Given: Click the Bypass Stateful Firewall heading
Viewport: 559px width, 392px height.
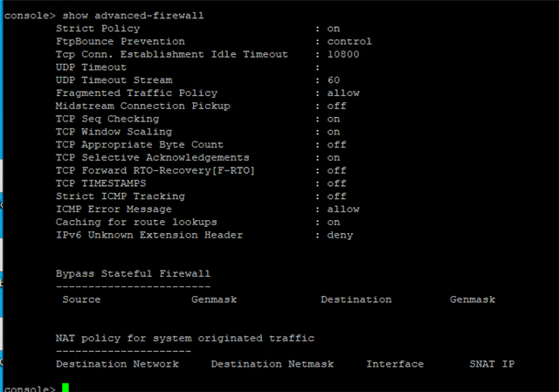Looking at the screenshot, I should [133, 273].
